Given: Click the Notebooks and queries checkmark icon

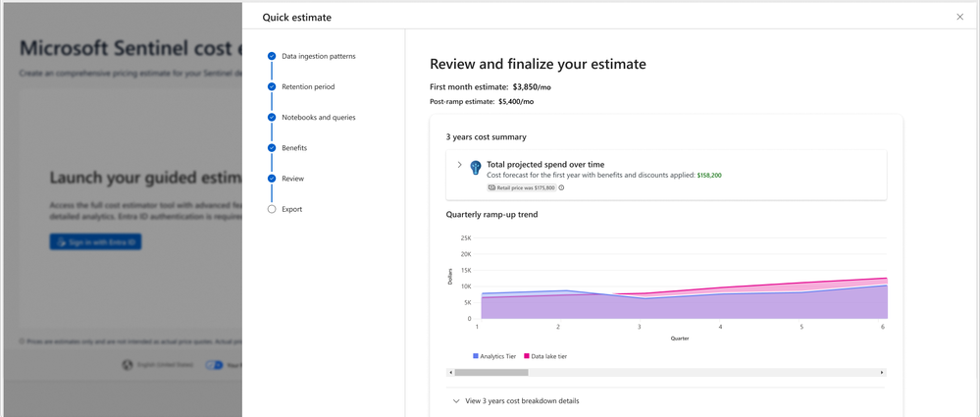Looking at the screenshot, I should 272,117.
